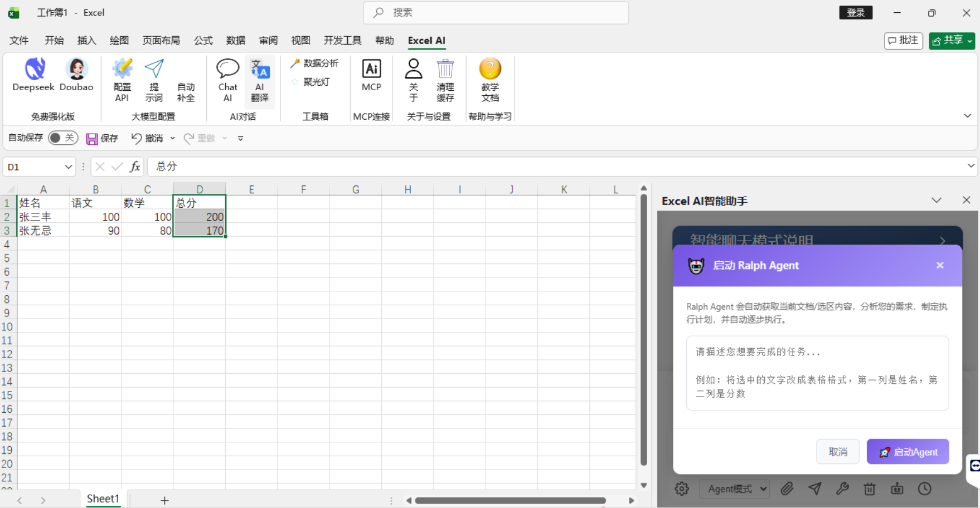Launch the AI 翻译 tool

click(260, 81)
